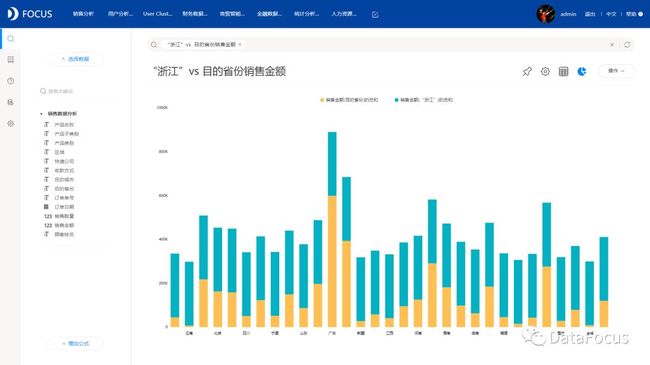Click the magnifier icon in the query bar
The image size is (650, 365).
154,44
